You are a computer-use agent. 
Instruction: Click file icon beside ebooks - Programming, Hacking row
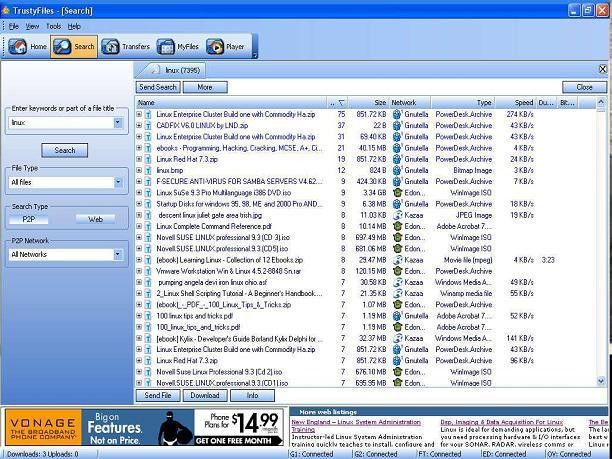pos(148,148)
